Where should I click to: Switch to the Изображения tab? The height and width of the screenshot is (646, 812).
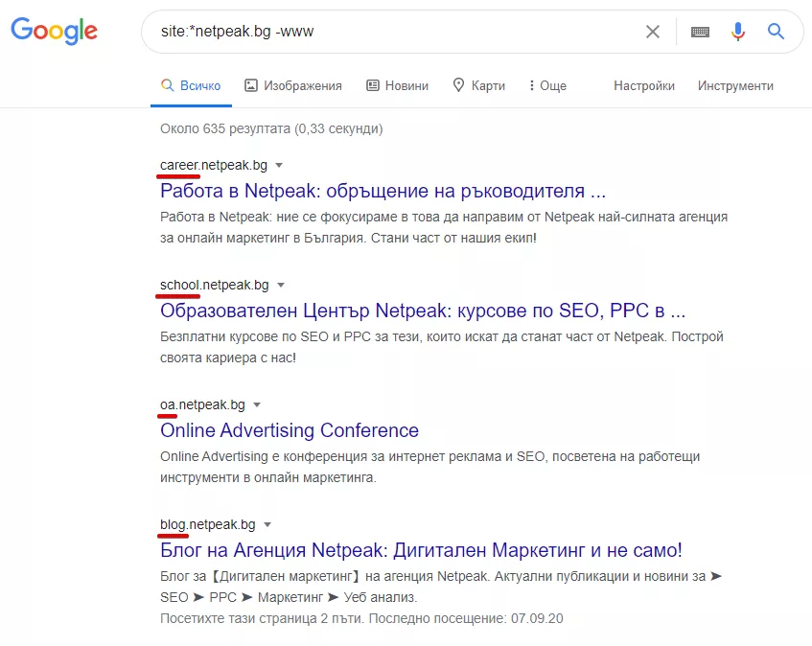[293, 85]
